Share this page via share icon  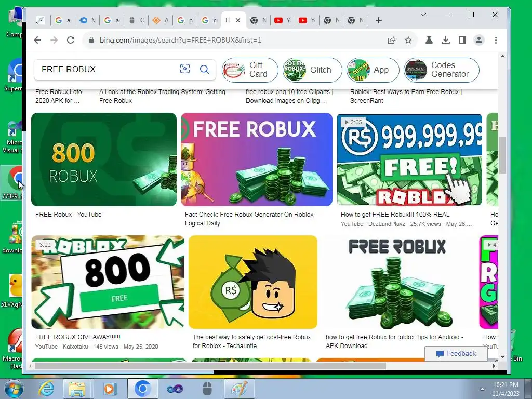(392, 40)
